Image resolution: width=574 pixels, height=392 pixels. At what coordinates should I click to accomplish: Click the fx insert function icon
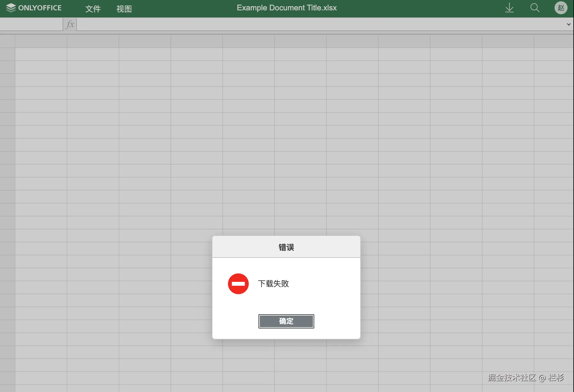pyautogui.click(x=70, y=24)
